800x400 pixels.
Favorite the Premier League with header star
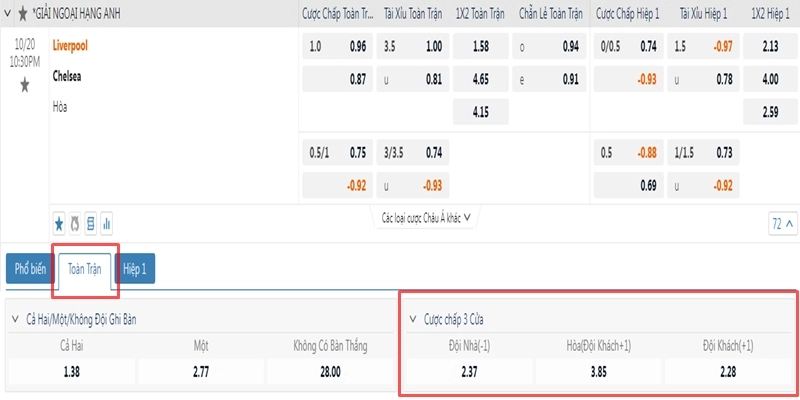point(22,14)
